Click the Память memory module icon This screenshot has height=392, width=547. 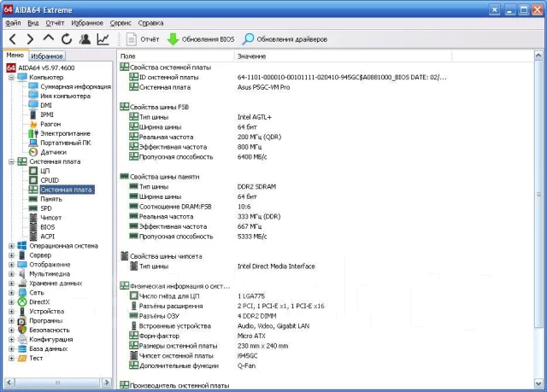(33, 199)
